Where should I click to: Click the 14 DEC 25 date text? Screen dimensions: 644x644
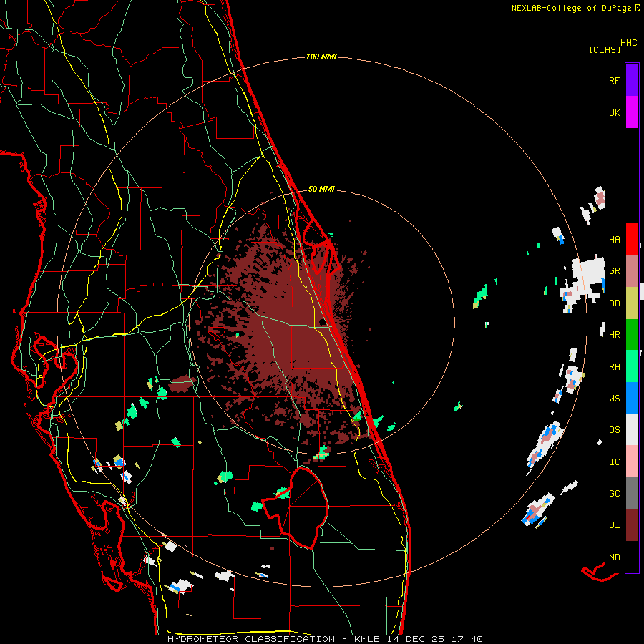click(x=416, y=639)
